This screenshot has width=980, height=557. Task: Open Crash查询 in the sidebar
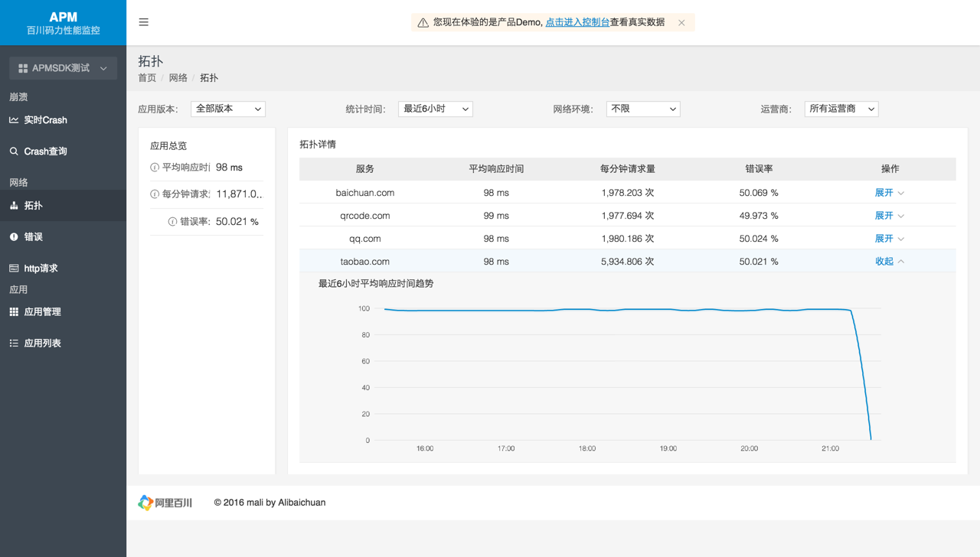pyautogui.click(x=63, y=151)
